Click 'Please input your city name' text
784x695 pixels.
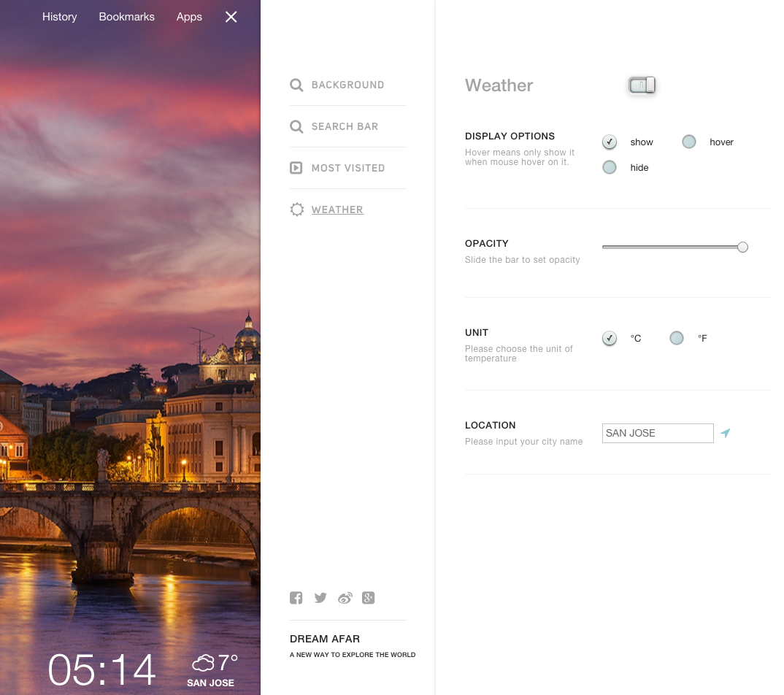(523, 442)
